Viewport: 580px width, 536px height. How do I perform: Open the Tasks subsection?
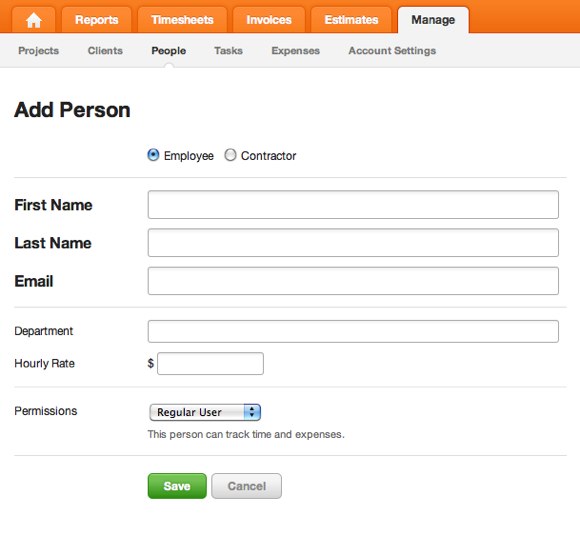[x=229, y=51]
